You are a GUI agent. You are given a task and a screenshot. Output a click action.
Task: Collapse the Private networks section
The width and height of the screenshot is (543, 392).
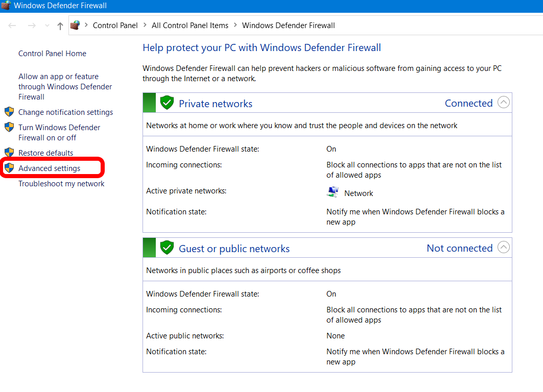504,103
